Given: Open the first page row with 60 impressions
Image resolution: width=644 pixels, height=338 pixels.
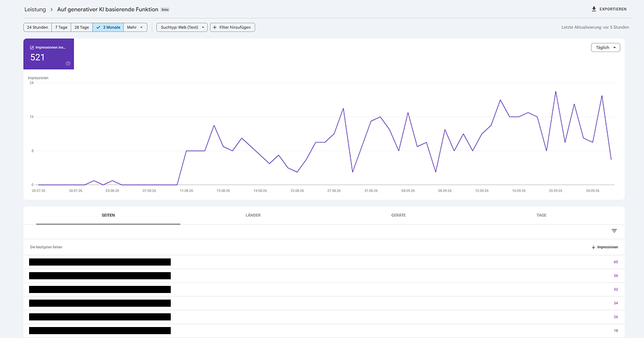Looking at the screenshot, I should point(323,262).
